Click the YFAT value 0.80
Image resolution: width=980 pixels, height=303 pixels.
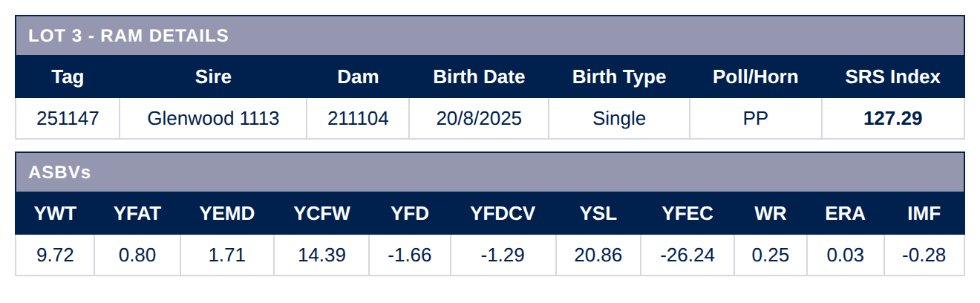coord(137,255)
